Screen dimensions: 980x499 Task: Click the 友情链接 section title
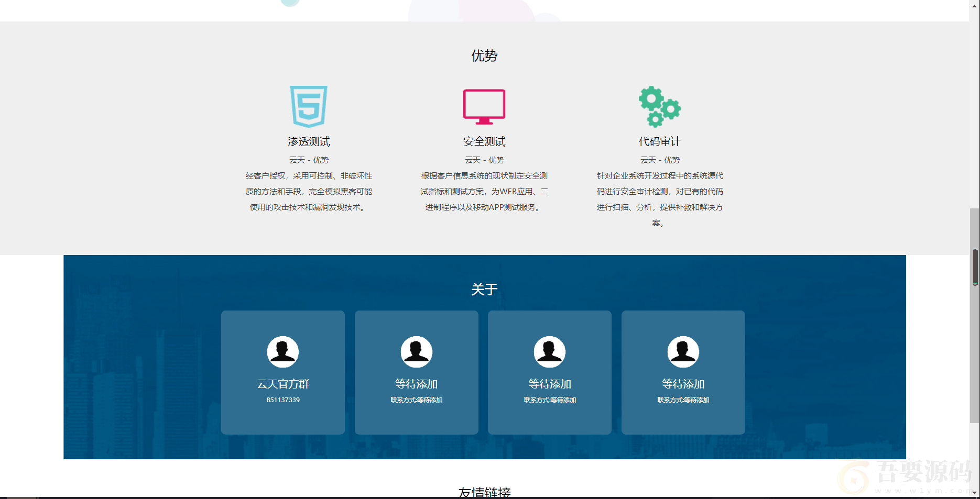[484, 492]
